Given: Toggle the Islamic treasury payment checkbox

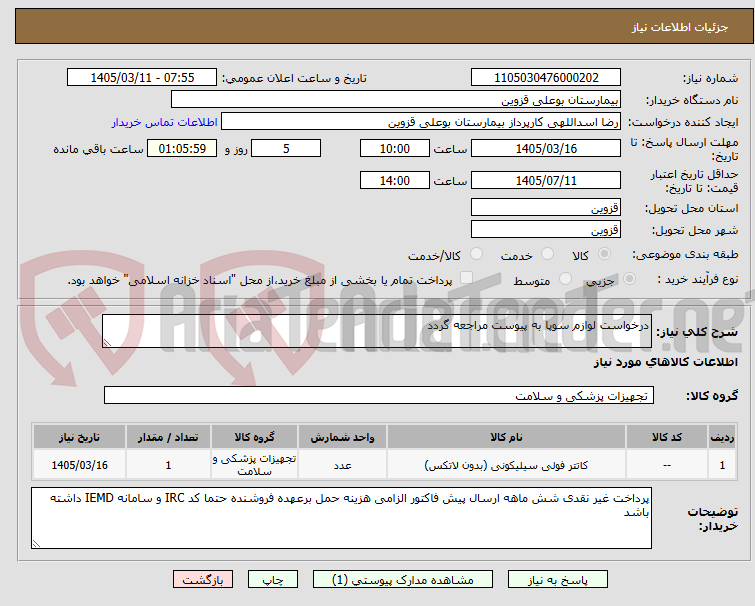Looking at the screenshot, I should coord(466,278).
